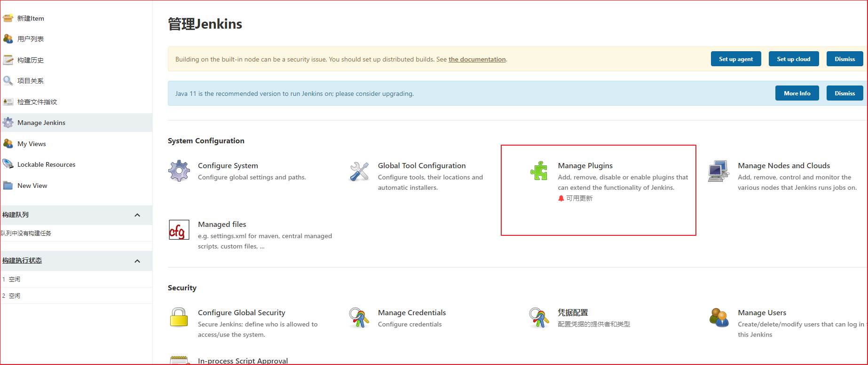The height and width of the screenshot is (365, 868).
Task: Click the Managed files cfg icon
Action: [179, 230]
